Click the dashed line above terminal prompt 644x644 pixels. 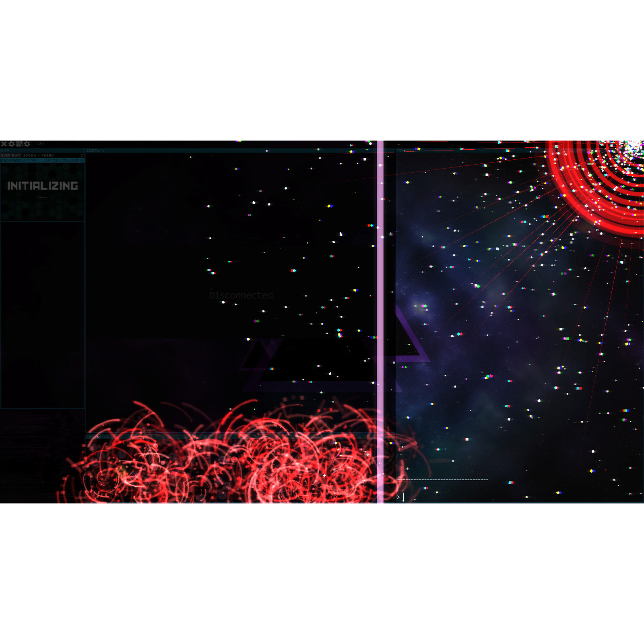tap(443, 480)
